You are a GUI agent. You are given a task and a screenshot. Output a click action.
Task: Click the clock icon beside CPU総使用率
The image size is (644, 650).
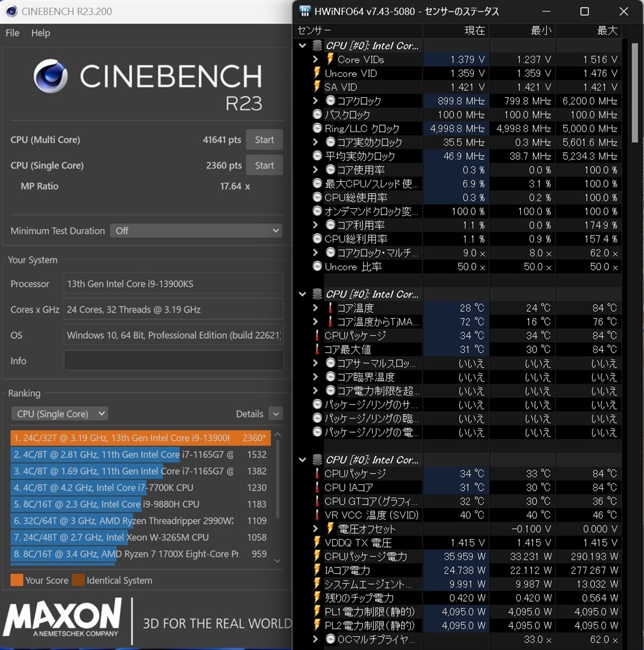click(317, 197)
